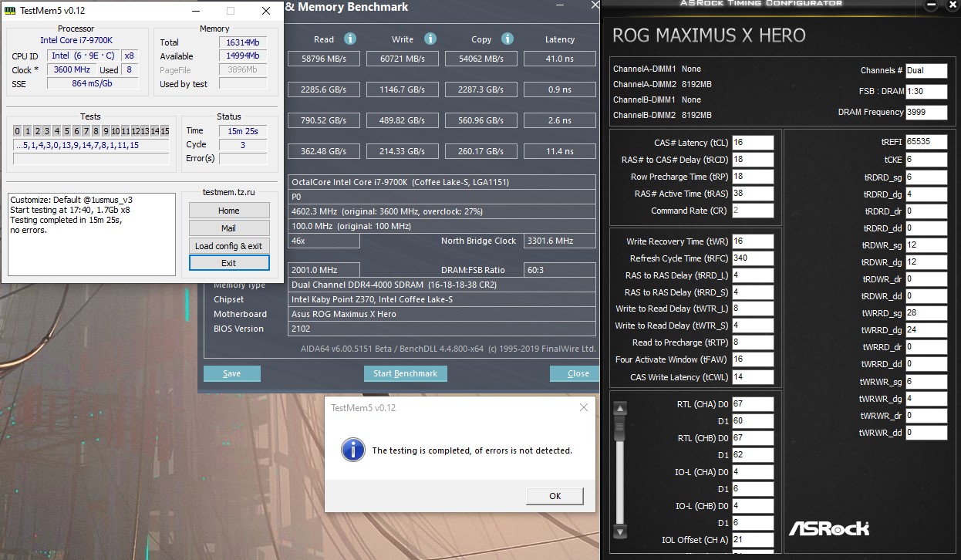
Task: Click the Read to Precharge (tRTP) field
Action: [753, 342]
